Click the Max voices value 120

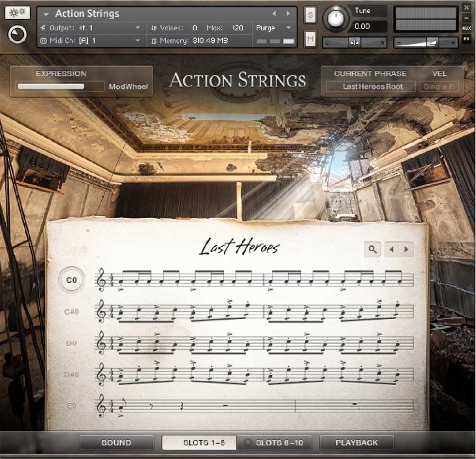coord(237,28)
